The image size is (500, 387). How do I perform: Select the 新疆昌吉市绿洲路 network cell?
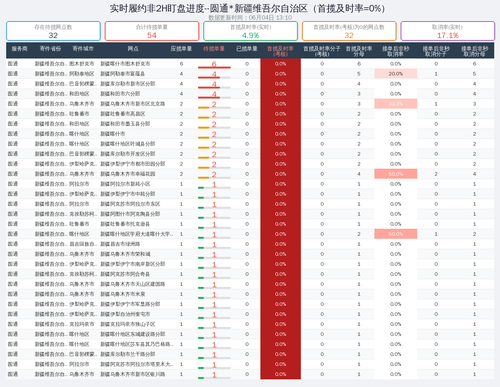tap(120, 244)
